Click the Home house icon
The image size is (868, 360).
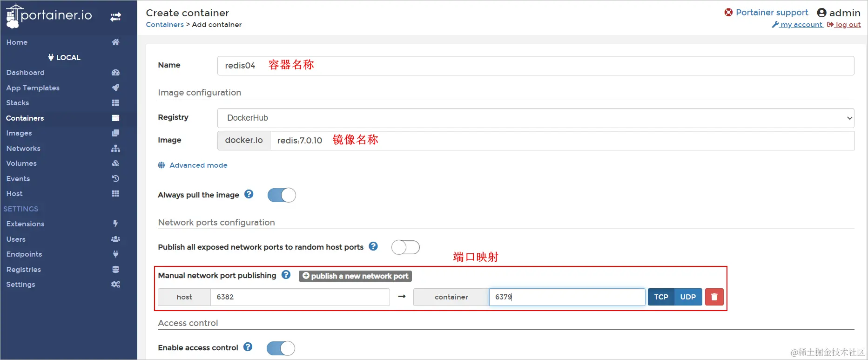[115, 42]
